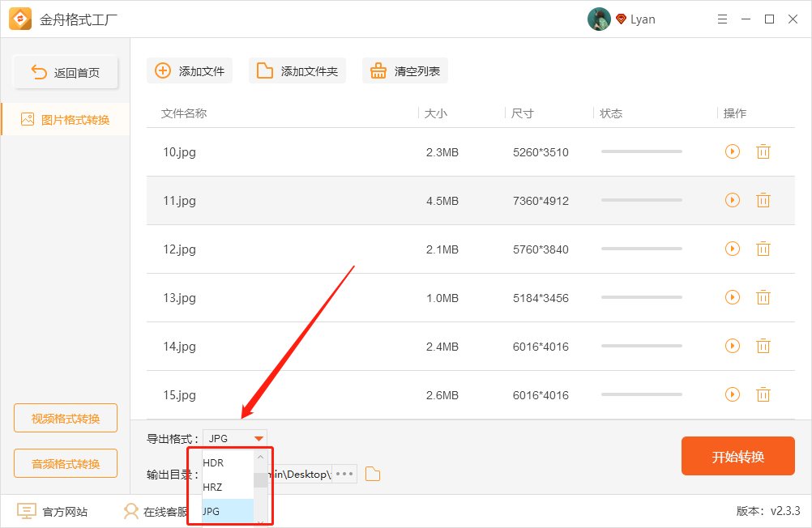Select the 10.jpg file name

179,152
